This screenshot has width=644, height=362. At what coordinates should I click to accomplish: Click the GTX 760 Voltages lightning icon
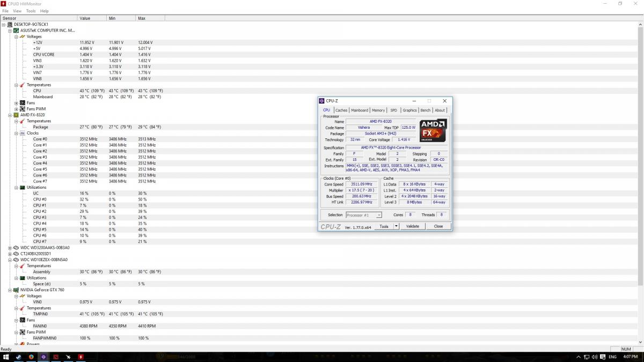[23, 296]
